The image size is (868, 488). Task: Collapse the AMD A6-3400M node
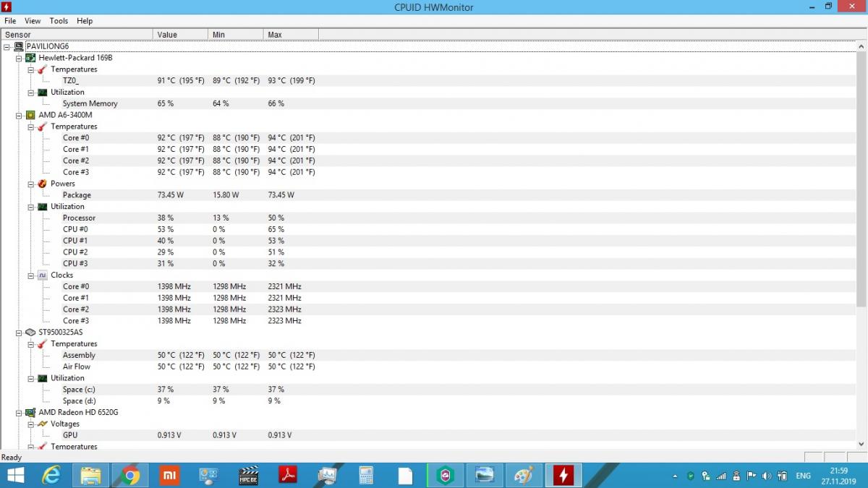(x=20, y=115)
